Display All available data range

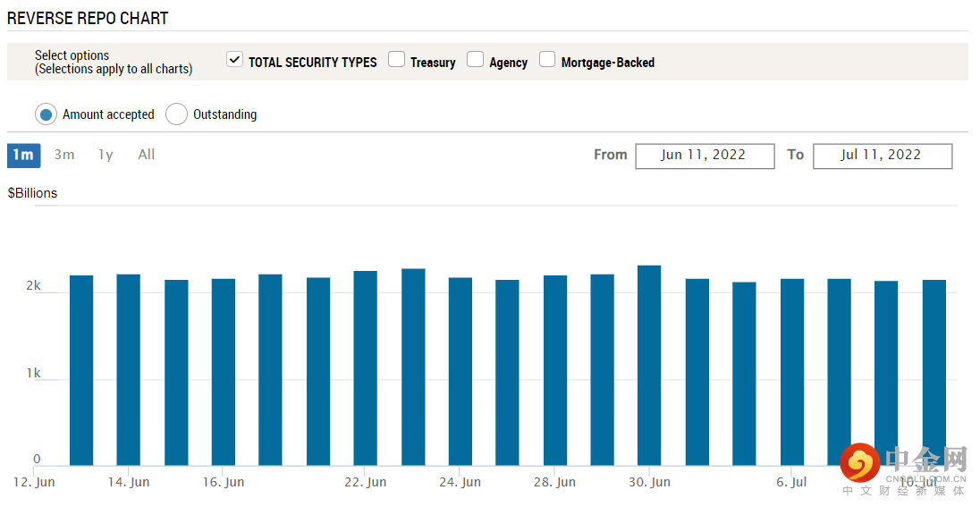point(147,155)
